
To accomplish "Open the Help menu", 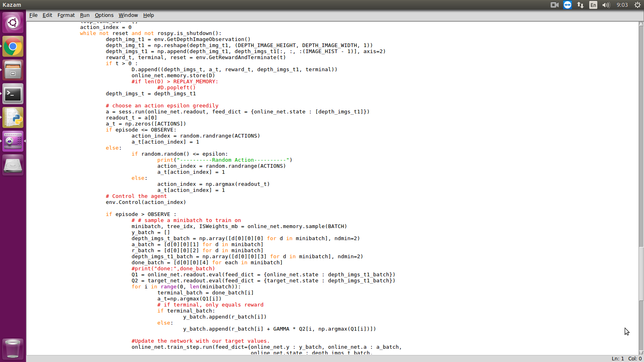I will pyautogui.click(x=149, y=15).
